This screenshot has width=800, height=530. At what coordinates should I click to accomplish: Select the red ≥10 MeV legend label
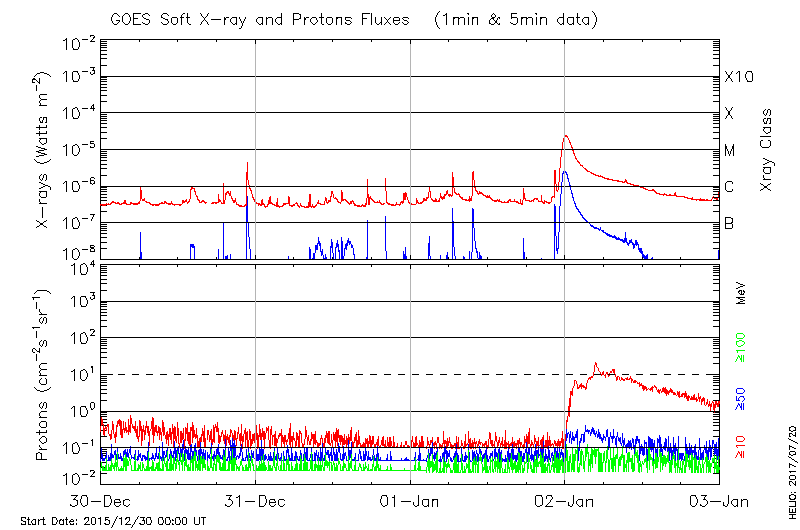pos(741,447)
